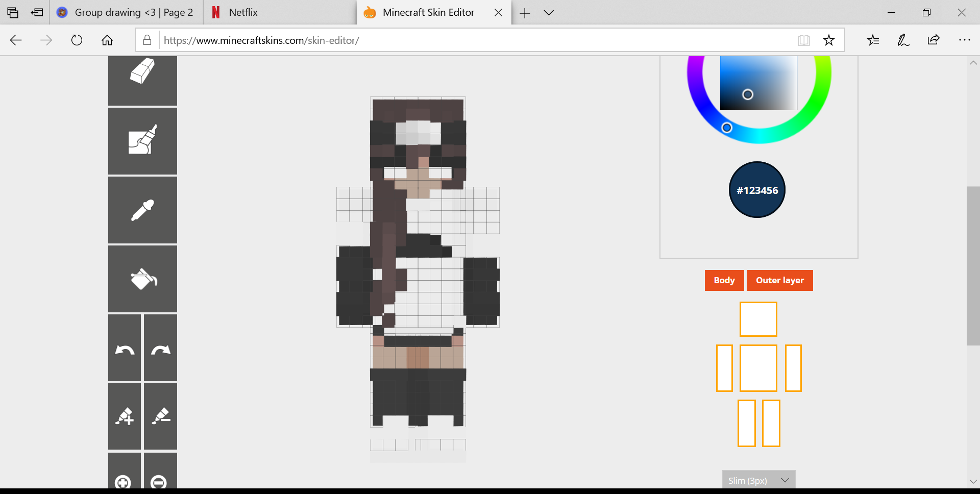Screen dimensions: 980x494
Task: Open the browser home page
Action: [107, 40]
